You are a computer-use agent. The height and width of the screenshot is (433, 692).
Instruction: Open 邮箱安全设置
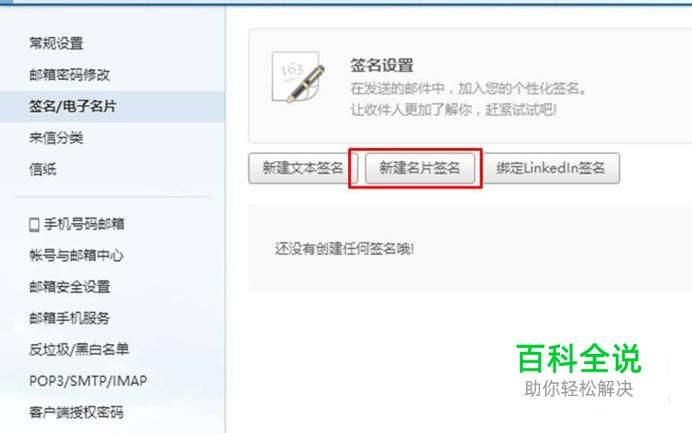click(x=70, y=287)
